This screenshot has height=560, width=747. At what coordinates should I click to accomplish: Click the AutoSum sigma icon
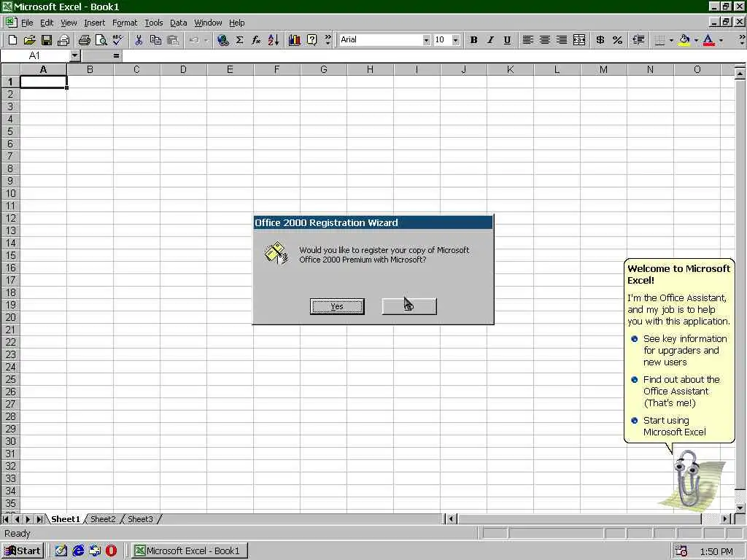tap(239, 41)
